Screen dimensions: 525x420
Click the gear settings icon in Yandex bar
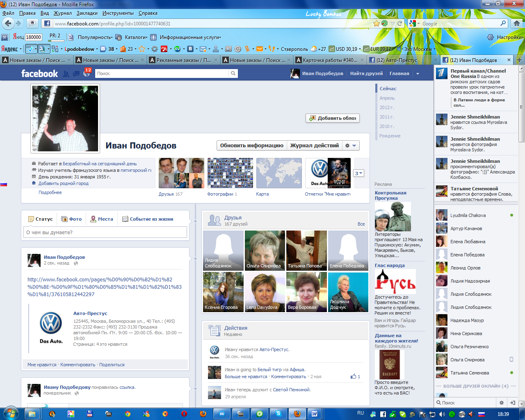point(154,49)
